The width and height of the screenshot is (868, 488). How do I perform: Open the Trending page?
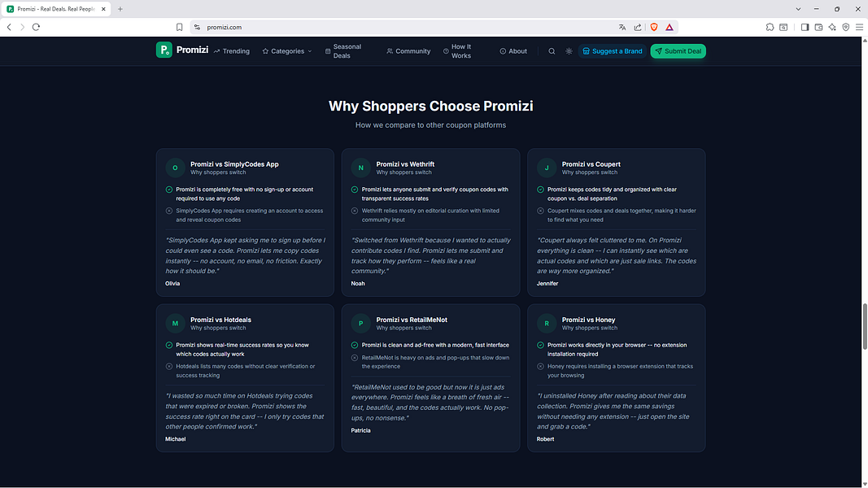point(231,51)
